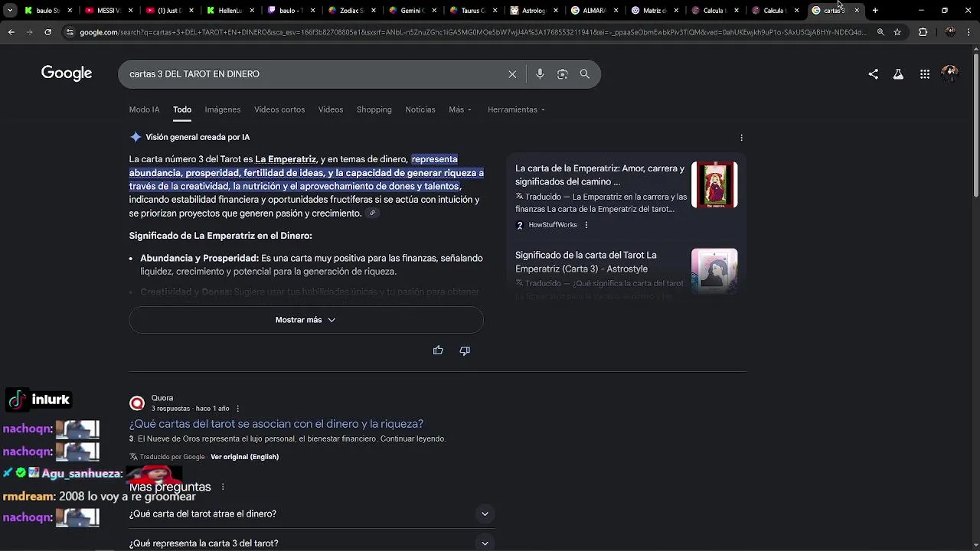
Task: Open new browser tab plus button
Action: point(875,11)
